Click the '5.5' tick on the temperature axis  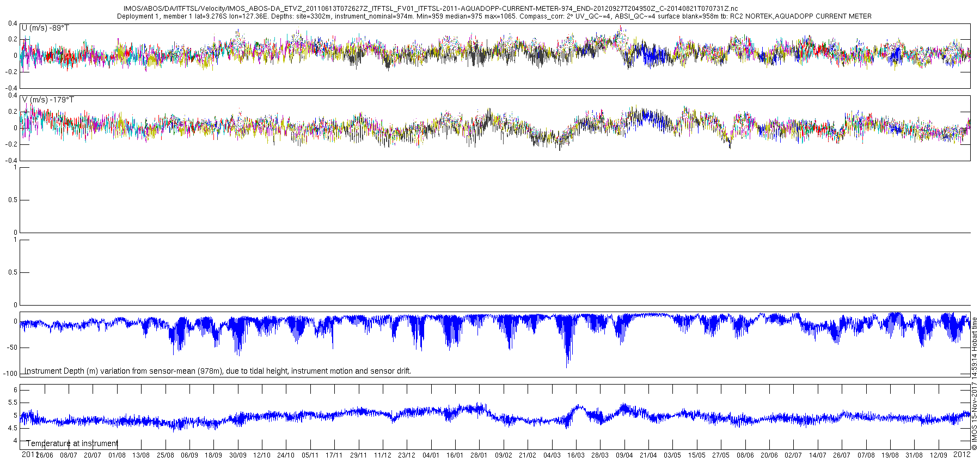click(12, 403)
